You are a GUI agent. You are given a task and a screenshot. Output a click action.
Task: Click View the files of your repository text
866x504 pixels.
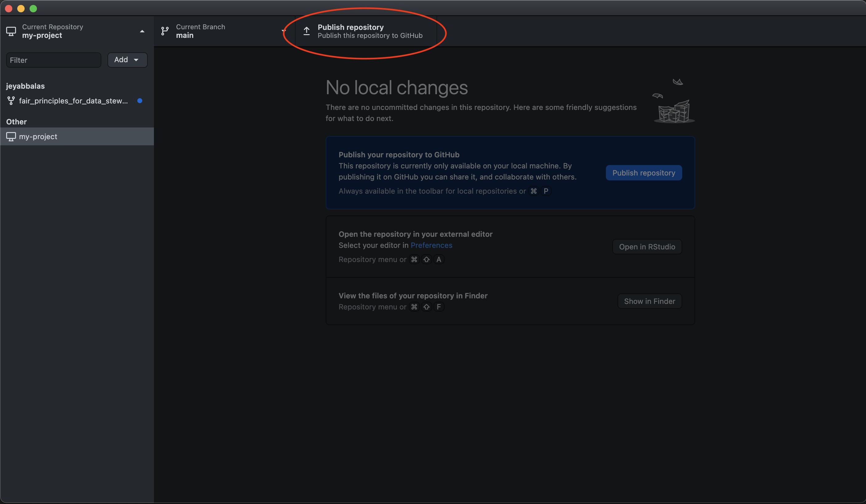point(413,296)
